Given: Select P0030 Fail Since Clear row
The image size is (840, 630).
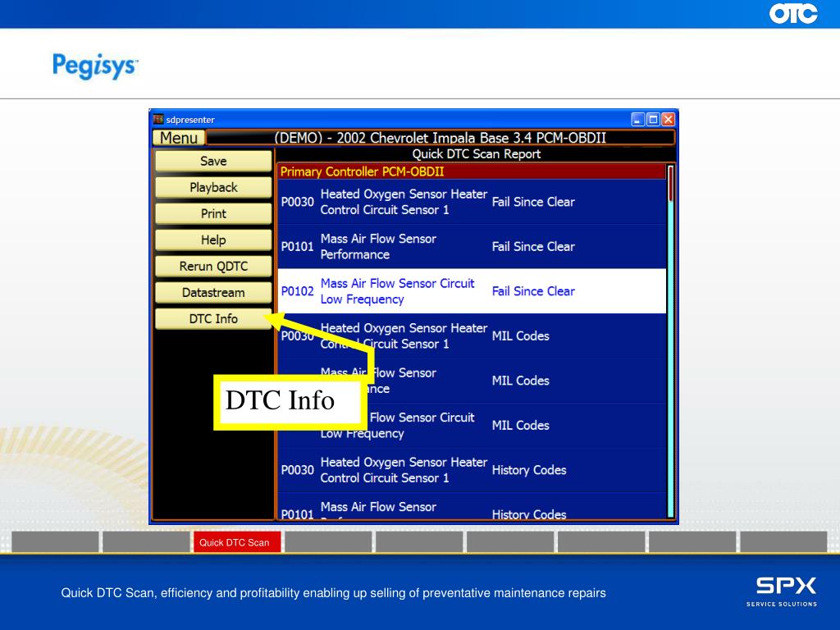Looking at the screenshot, I should click(472, 202).
